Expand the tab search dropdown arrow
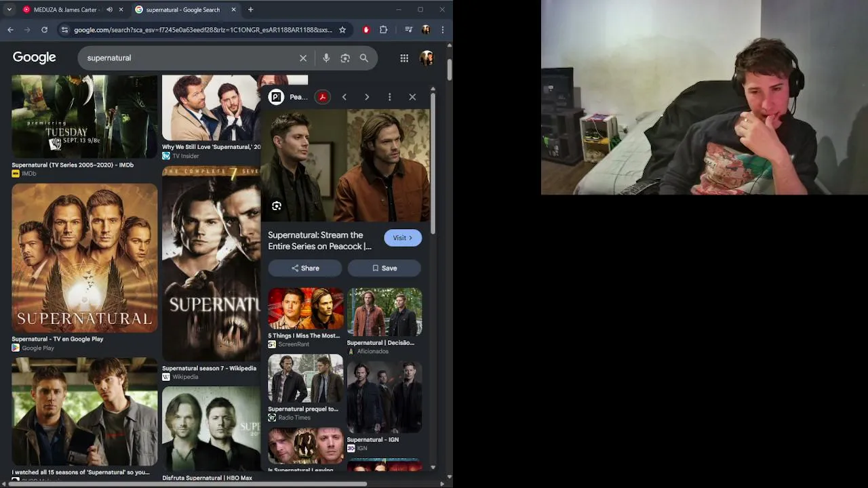The width and height of the screenshot is (868, 488). (9, 9)
